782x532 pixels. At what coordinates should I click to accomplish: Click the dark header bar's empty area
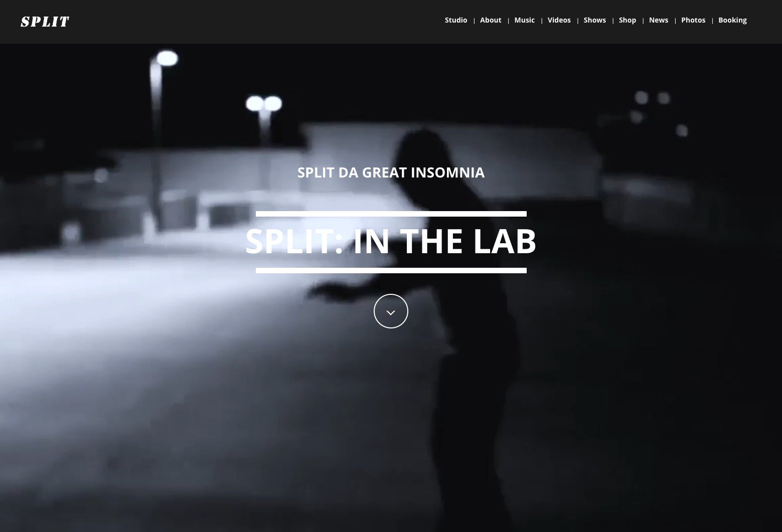tap(251, 22)
